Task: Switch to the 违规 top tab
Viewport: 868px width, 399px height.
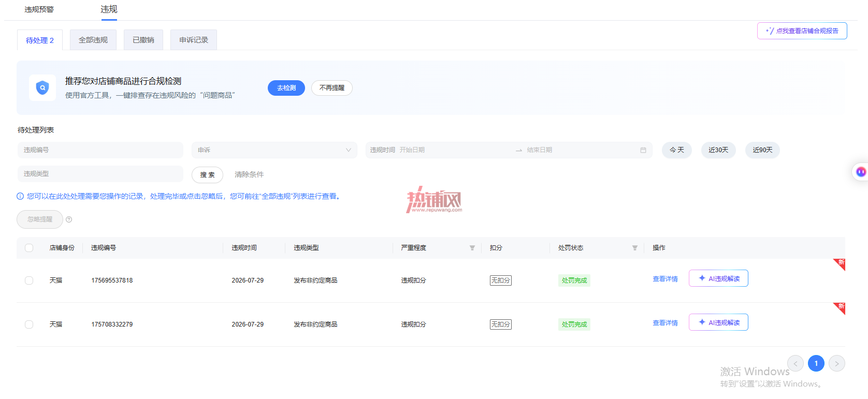Action: click(x=109, y=9)
